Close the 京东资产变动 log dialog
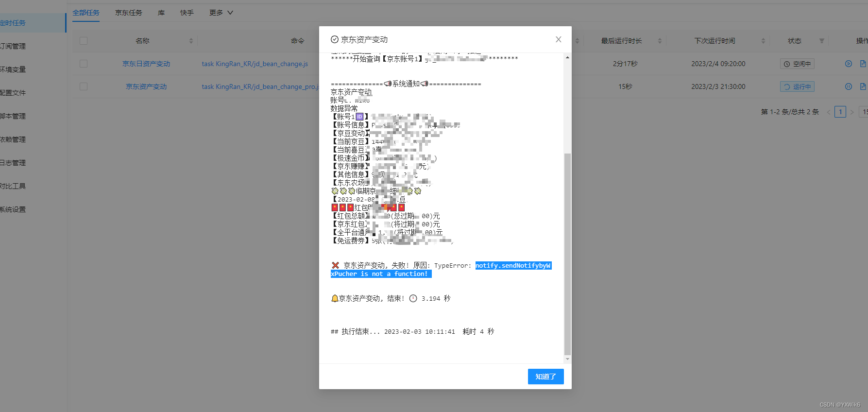 pyautogui.click(x=559, y=39)
